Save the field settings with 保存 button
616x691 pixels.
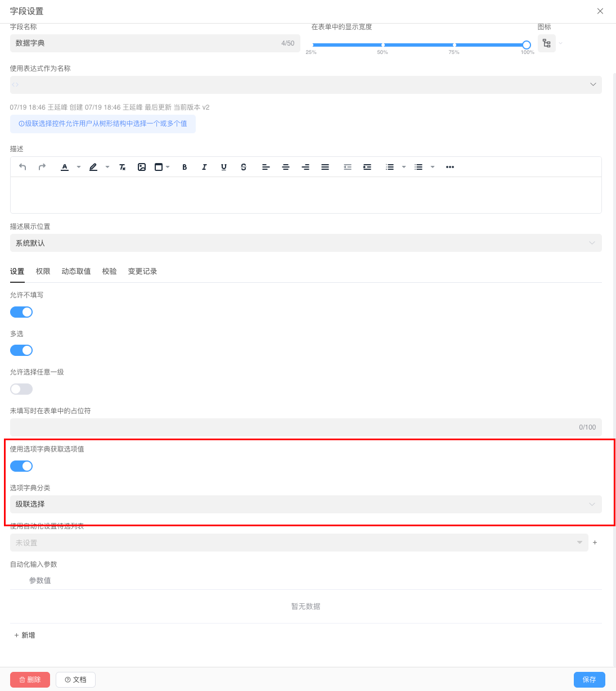589,680
